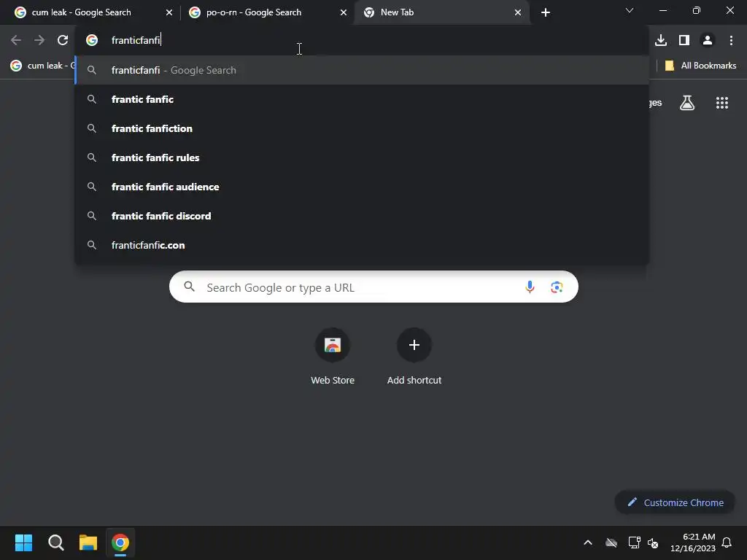Open the Google apps grid
The height and width of the screenshot is (560, 747).
click(x=722, y=103)
